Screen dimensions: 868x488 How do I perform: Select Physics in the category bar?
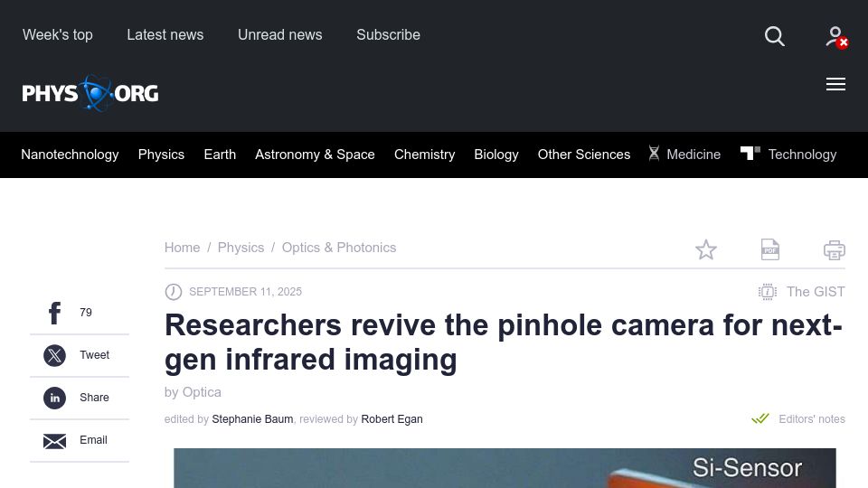tap(161, 155)
